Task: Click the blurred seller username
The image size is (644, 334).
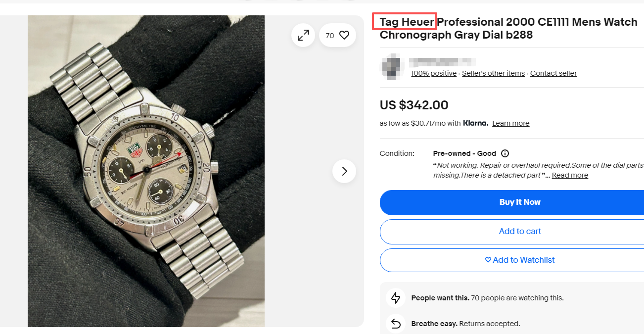Action: click(x=443, y=62)
